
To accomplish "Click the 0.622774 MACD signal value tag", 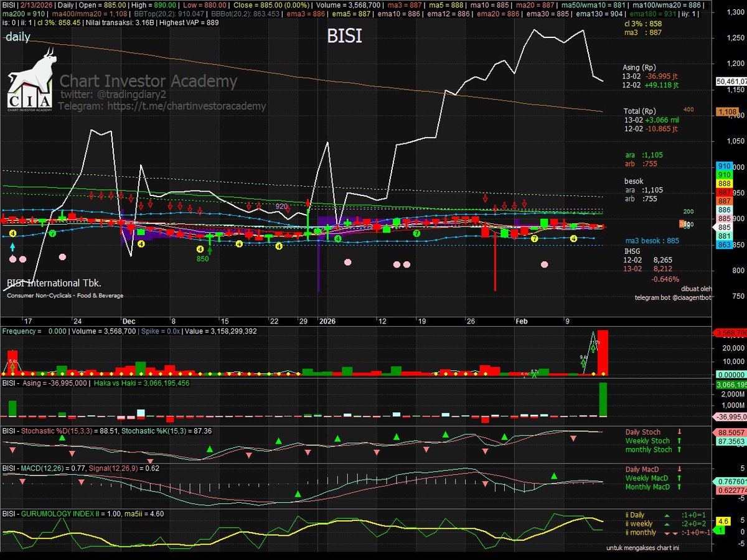I will (731, 490).
